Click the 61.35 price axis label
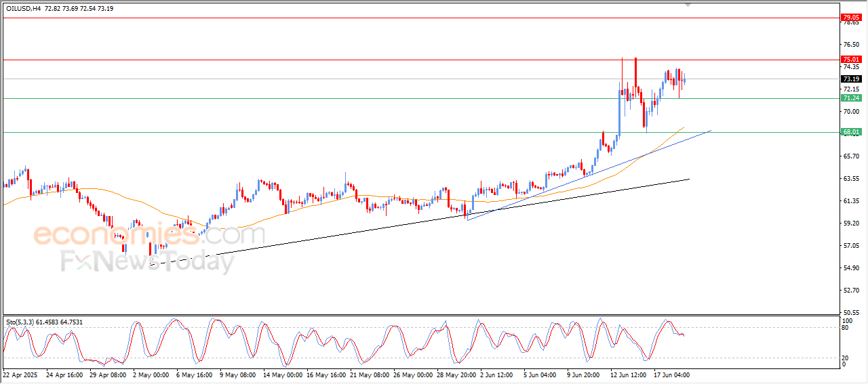Viewport: 868px width, 384px height. pyautogui.click(x=850, y=201)
